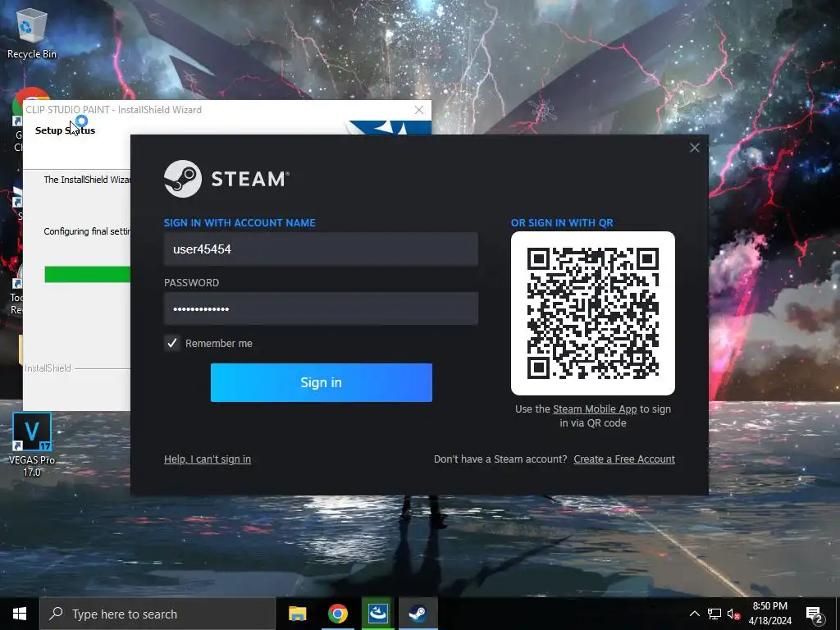Click the Steam sign-in QR code
Viewport: 840px width, 630px height.
[x=593, y=313]
